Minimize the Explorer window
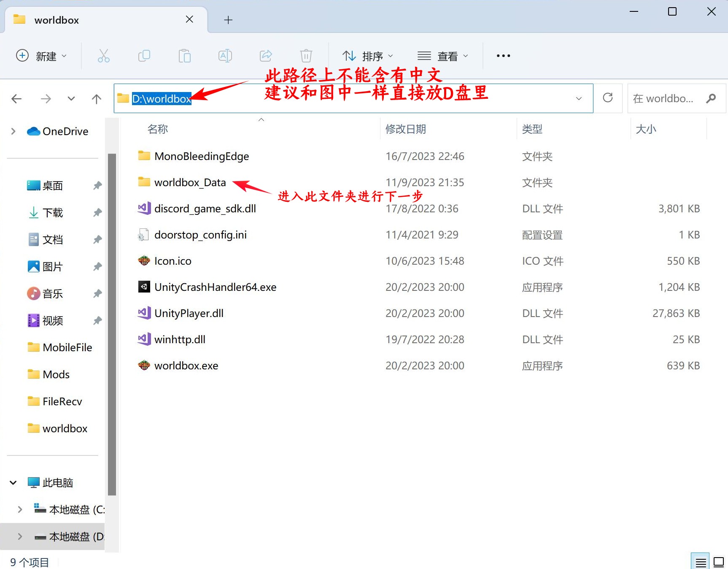Viewport: 728px width, 569px height. 634,12
